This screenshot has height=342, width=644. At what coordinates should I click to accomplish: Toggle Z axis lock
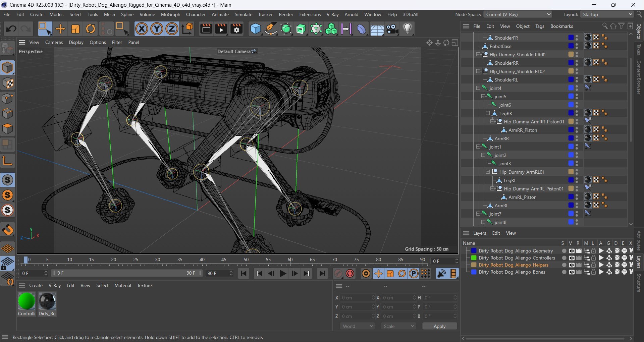click(172, 29)
